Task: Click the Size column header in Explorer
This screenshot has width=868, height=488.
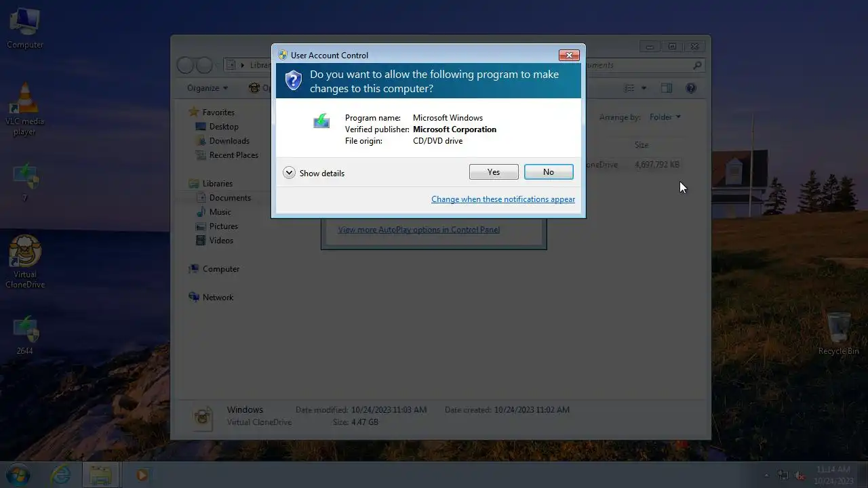Action: [642, 145]
